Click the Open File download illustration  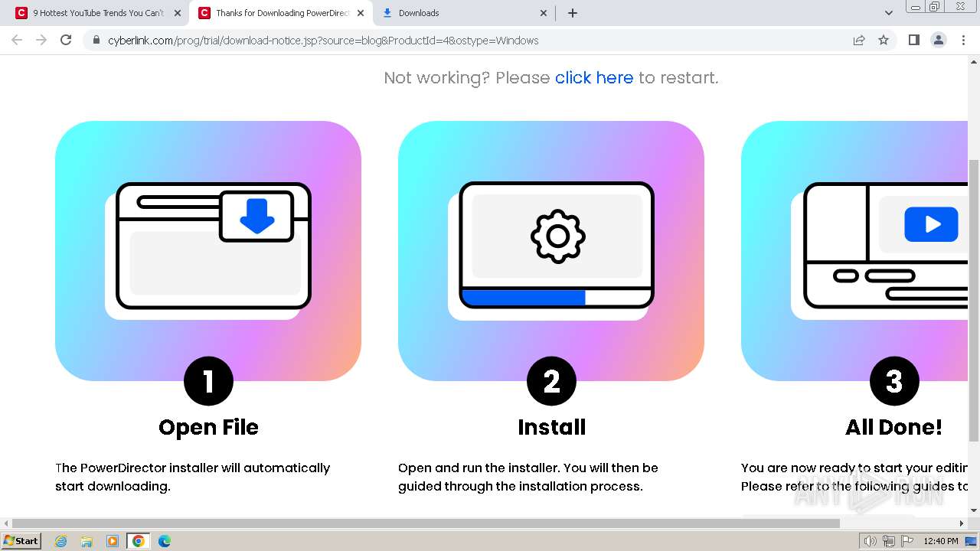point(208,251)
